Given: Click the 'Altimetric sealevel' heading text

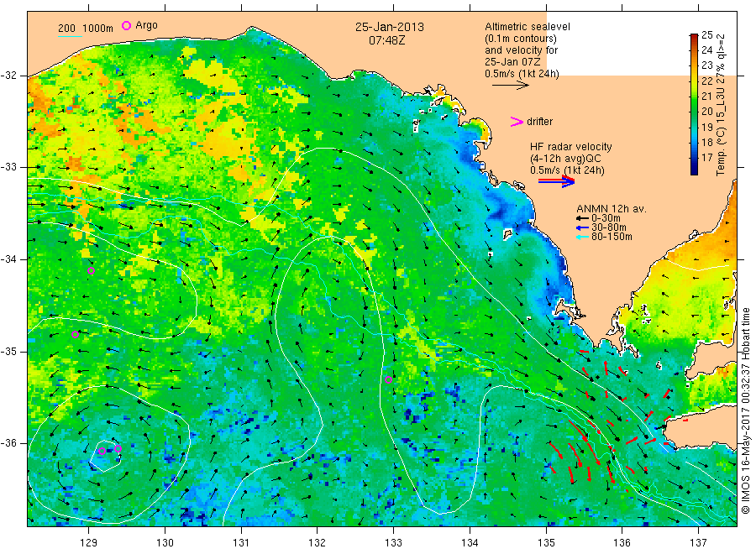Looking at the screenshot, I should (528, 27).
